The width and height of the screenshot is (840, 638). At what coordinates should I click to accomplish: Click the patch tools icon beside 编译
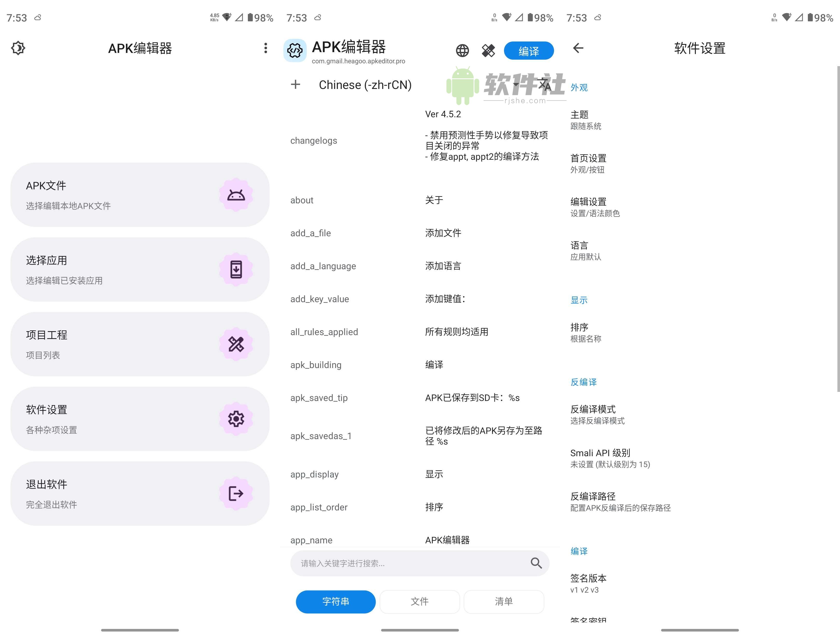(488, 50)
